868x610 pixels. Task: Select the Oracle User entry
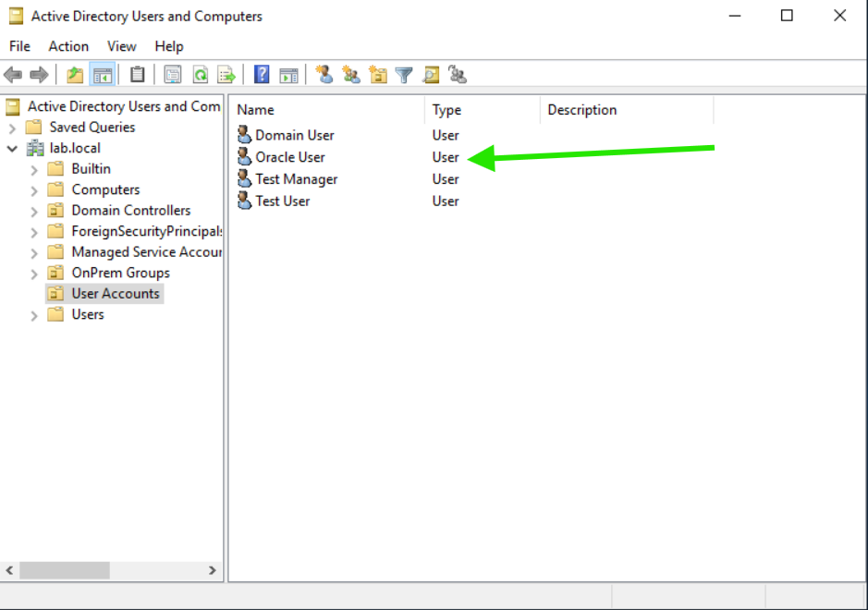coord(290,157)
